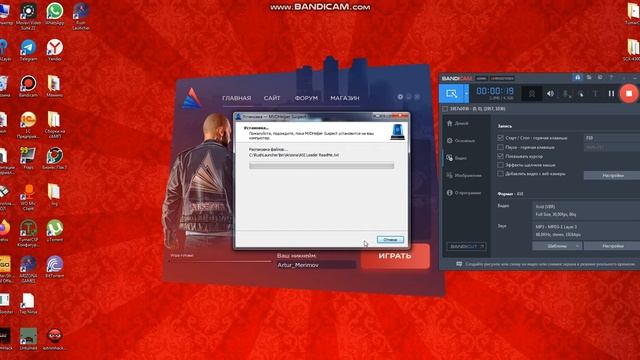Viewport: 640px width, 360px height.
Task: Open the ARIZONA GAMES desktop shortcut
Action: pyautogui.click(x=28, y=269)
